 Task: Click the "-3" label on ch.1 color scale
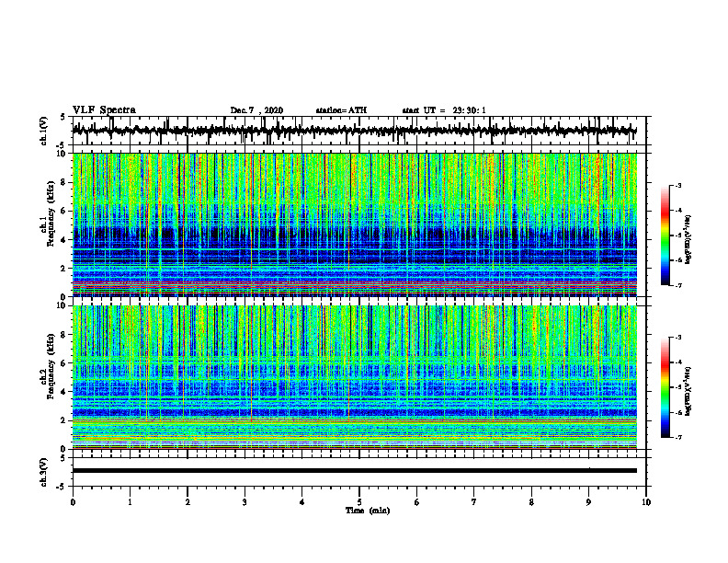tap(678, 185)
